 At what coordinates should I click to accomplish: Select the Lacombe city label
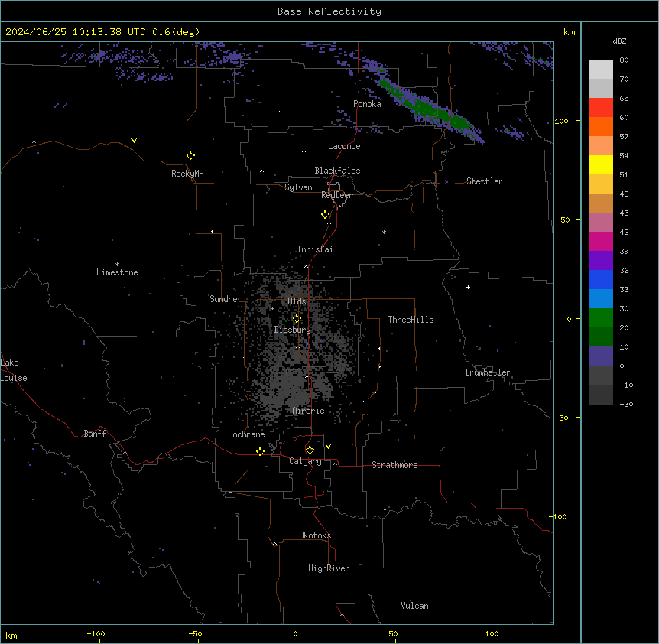(x=344, y=146)
